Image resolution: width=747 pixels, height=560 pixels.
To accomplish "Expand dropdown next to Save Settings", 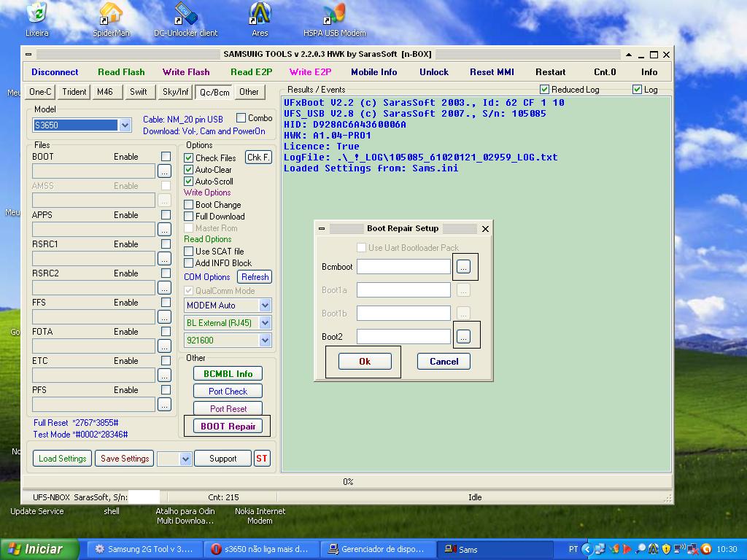I will [185, 459].
